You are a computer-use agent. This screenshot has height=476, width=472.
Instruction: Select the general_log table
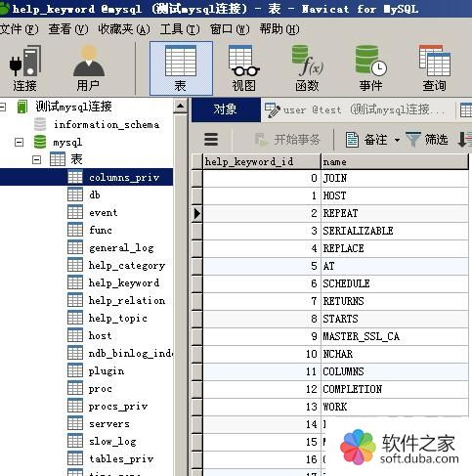121,247
